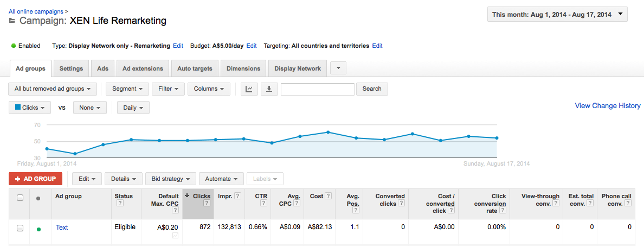The width and height of the screenshot is (644, 246).
Task: Click the help icon beside Cost header
Action: click(x=328, y=196)
